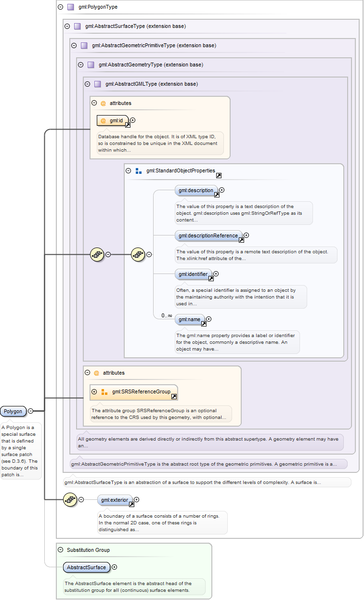Click the sequence compositor icon beside gml:exterior
364x600 pixels.
pos(70,500)
